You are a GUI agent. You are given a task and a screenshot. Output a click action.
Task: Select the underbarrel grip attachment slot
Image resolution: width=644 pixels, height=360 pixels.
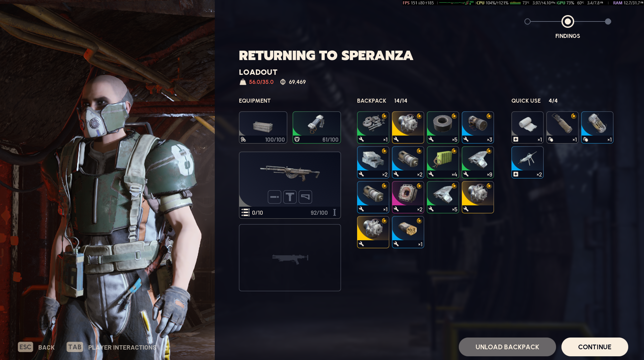[x=290, y=197]
